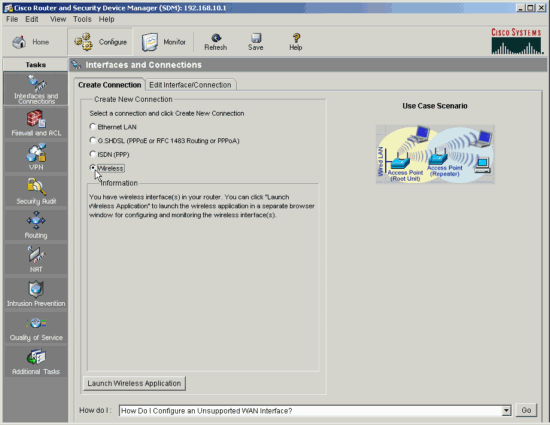Viewport: 550px width, 425px height.
Task: Open the View menu
Action: click(x=58, y=19)
